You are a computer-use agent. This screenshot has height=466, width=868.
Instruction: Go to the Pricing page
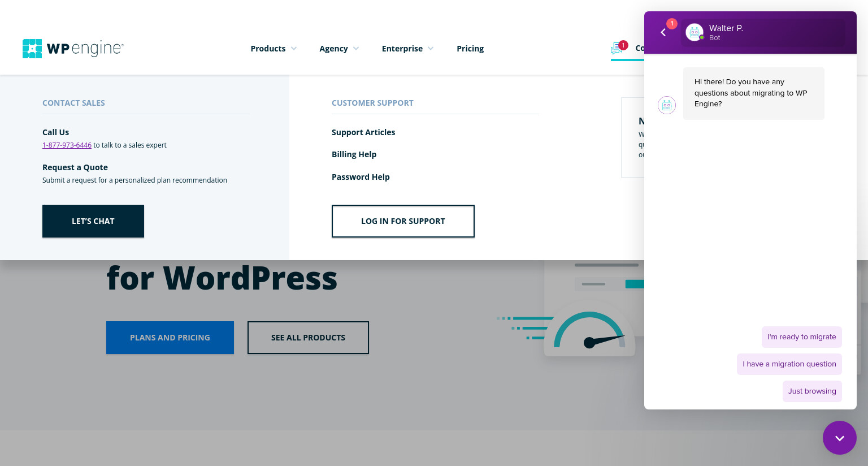coord(470,49)
